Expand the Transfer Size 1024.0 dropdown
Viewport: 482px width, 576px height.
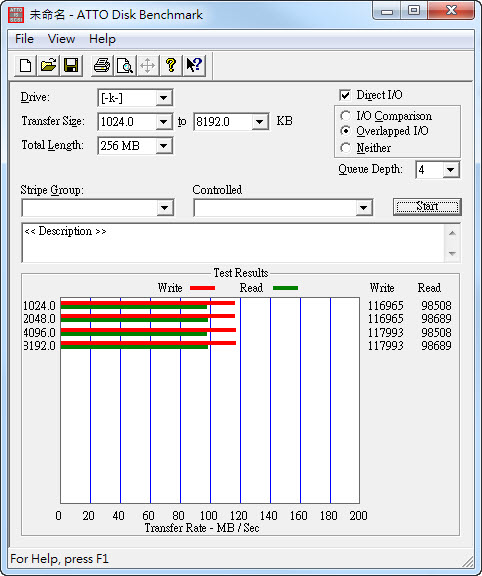[163, 122]
